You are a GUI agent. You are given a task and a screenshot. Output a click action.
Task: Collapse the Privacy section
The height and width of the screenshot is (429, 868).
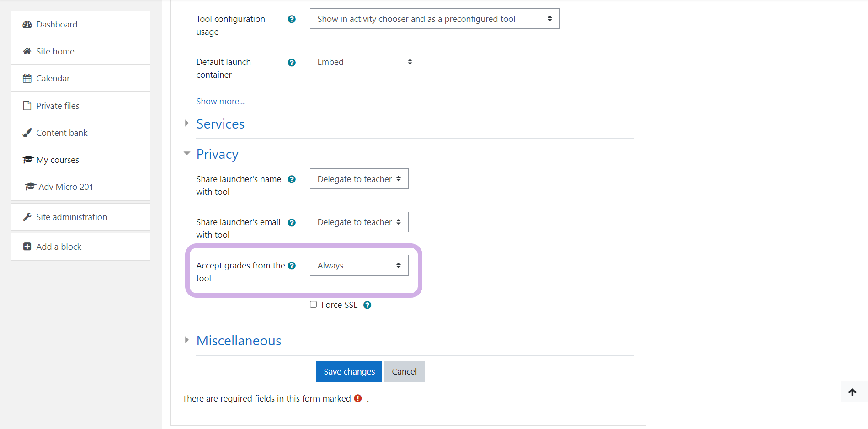[217, 154]
